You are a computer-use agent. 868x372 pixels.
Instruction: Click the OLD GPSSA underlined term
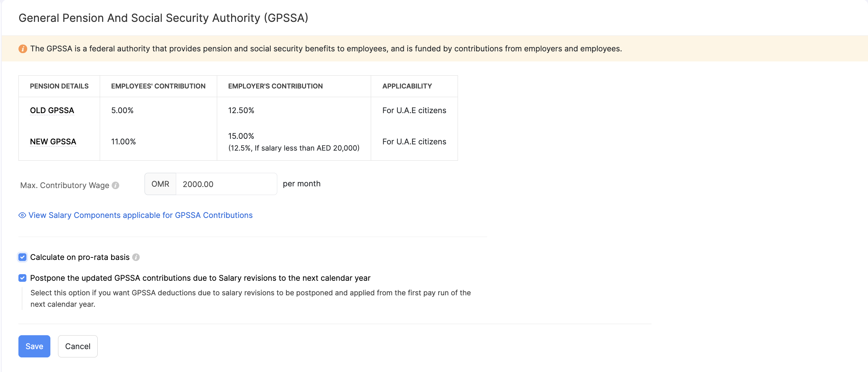[x=52, y=110]
